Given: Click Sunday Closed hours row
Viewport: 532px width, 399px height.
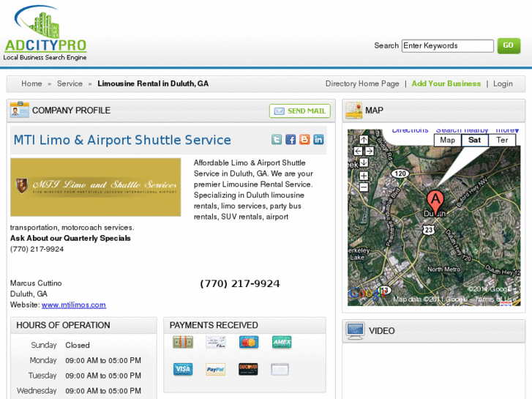Looking at the screenshot, I should 83,345.
